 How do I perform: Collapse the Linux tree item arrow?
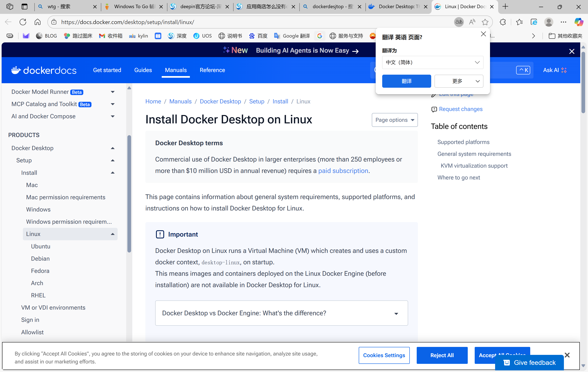[112, 234]
